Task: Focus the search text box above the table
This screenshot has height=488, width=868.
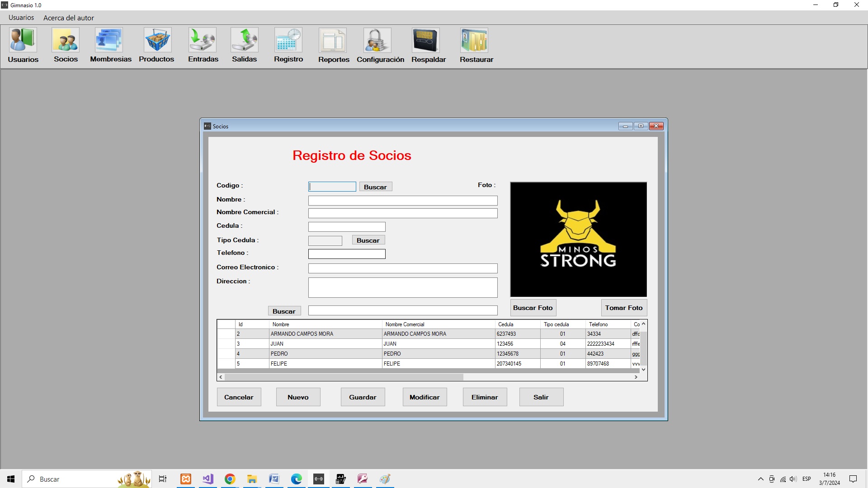Action: [x=403, y=310]
